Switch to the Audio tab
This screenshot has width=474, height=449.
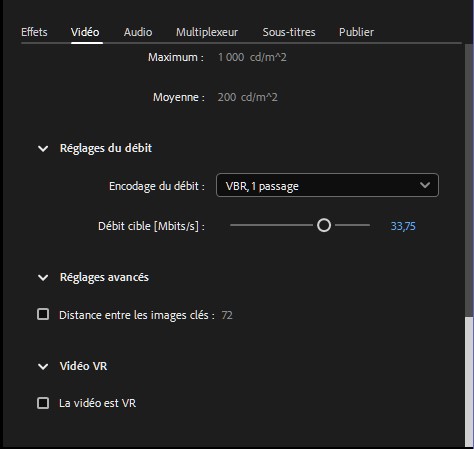pyautogui.click(x=138, y=32)
